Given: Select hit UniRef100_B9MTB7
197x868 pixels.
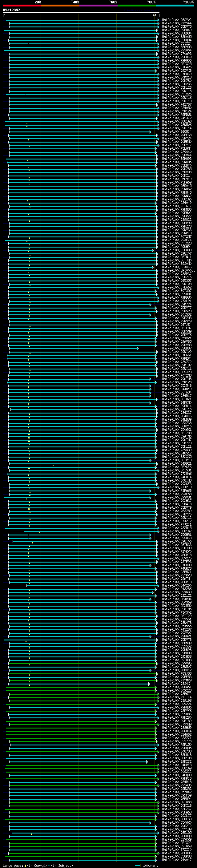Looking at the screenshot, I should (176, 365).
